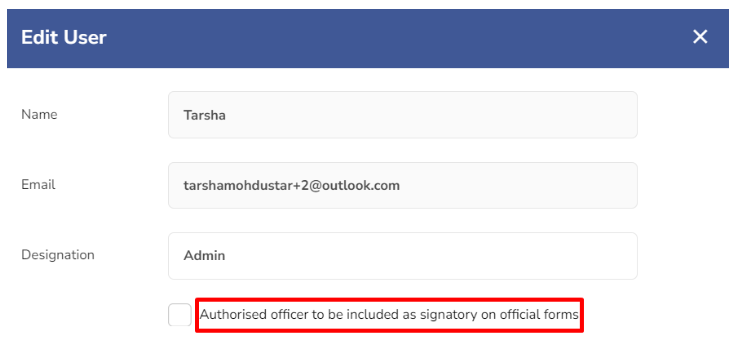This screenshot has width=732, height=364.
Task: Click empty space right of 'Admin' in Designation
Action: pyautogui.click(x=429, y=256)
